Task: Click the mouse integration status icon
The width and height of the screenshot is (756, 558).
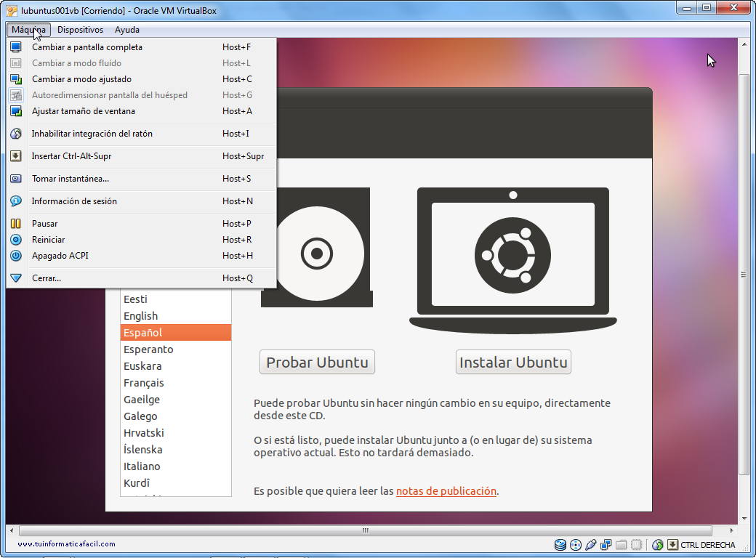Action: coord(658,545)
